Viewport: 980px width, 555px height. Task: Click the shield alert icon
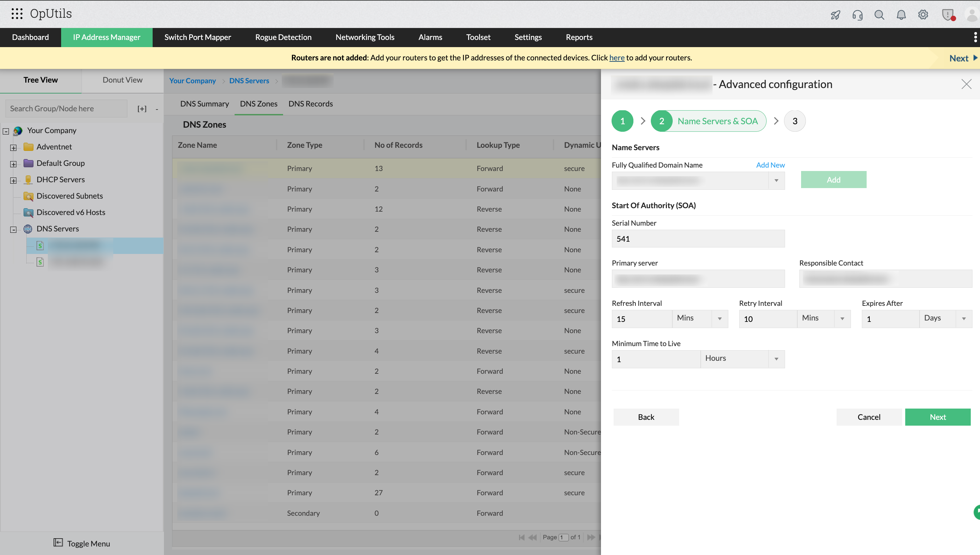948,15
